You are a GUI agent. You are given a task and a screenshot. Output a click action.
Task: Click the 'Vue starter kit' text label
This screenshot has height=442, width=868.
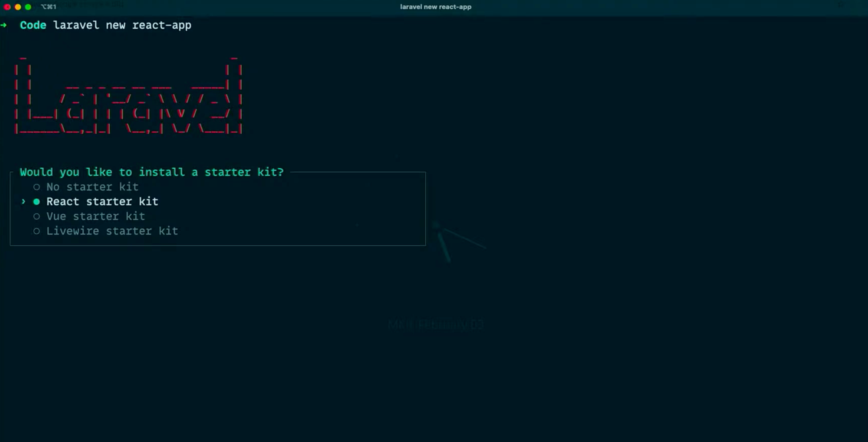coord(95,216)
